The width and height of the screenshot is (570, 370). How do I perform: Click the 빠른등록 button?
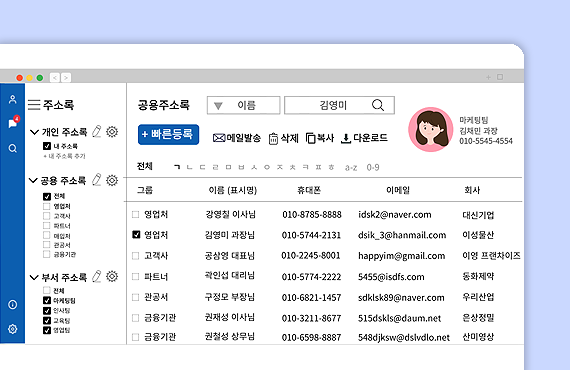click(x=168, y=134)
